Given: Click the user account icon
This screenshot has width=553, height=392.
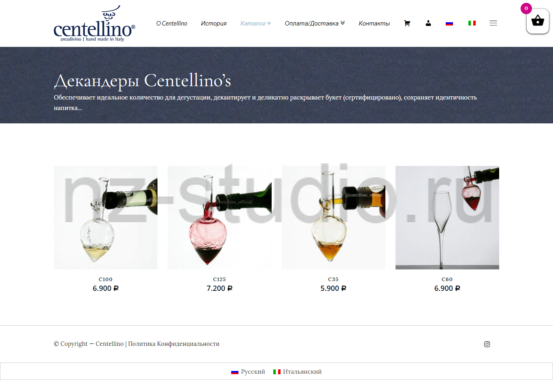Looking at the screenshot, I should click(x=428, y=23).
